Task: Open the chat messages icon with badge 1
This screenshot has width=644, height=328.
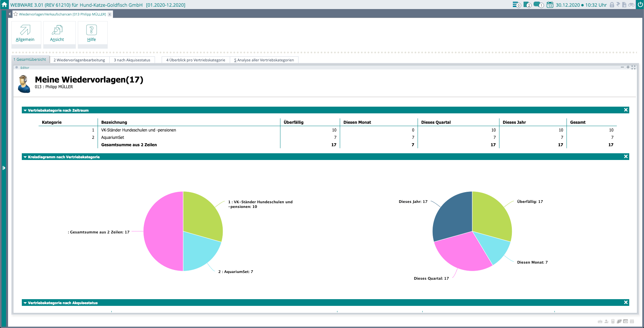Action: (538, 5)
